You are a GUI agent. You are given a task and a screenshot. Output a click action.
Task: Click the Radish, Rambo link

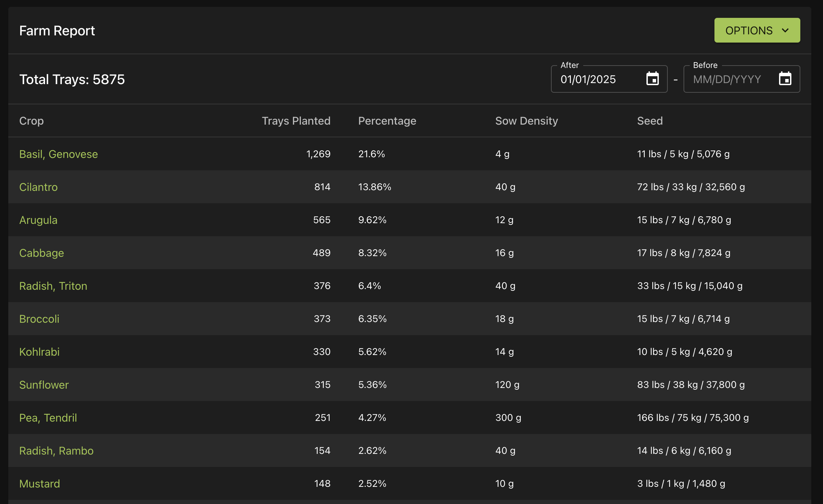pyautogui.click(x=56, y=451)
